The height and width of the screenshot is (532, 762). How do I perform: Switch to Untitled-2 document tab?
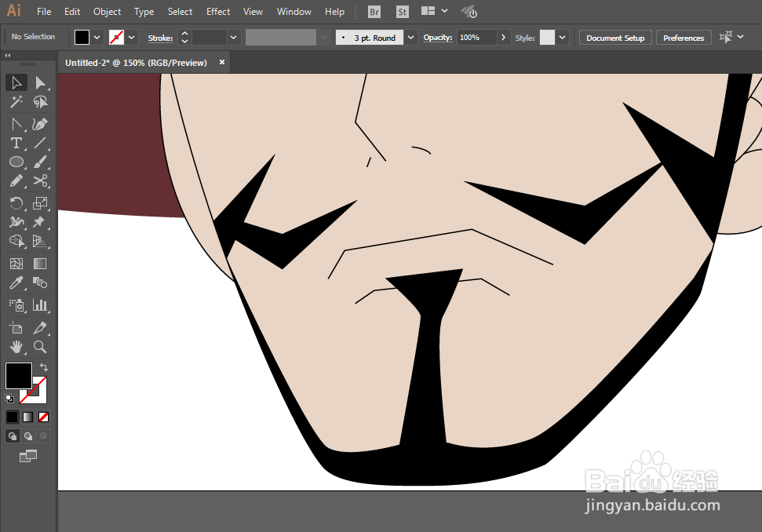click(x=136, y=63)
